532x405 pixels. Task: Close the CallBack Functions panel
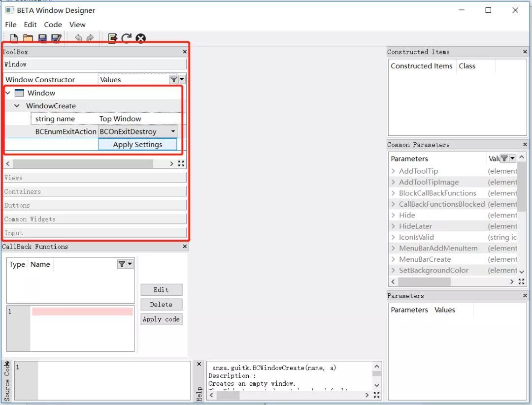point(185,247)
